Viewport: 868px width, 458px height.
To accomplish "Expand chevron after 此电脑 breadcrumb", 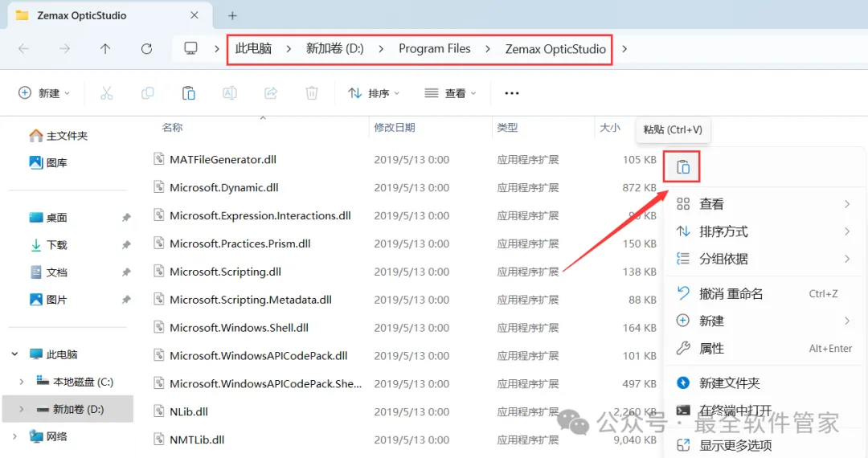I will (289, 49).
